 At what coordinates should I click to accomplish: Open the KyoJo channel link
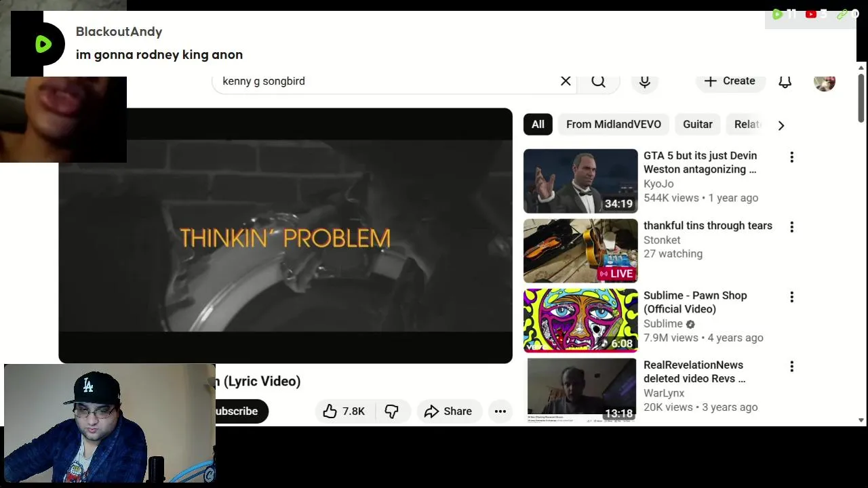tap(658, 184)
